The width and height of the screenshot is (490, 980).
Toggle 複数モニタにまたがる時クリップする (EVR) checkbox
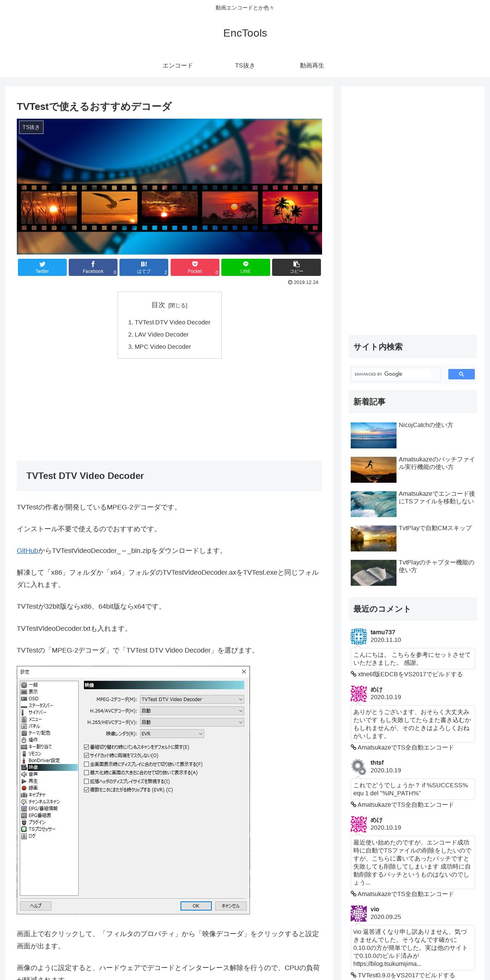[x=87, y=790]
